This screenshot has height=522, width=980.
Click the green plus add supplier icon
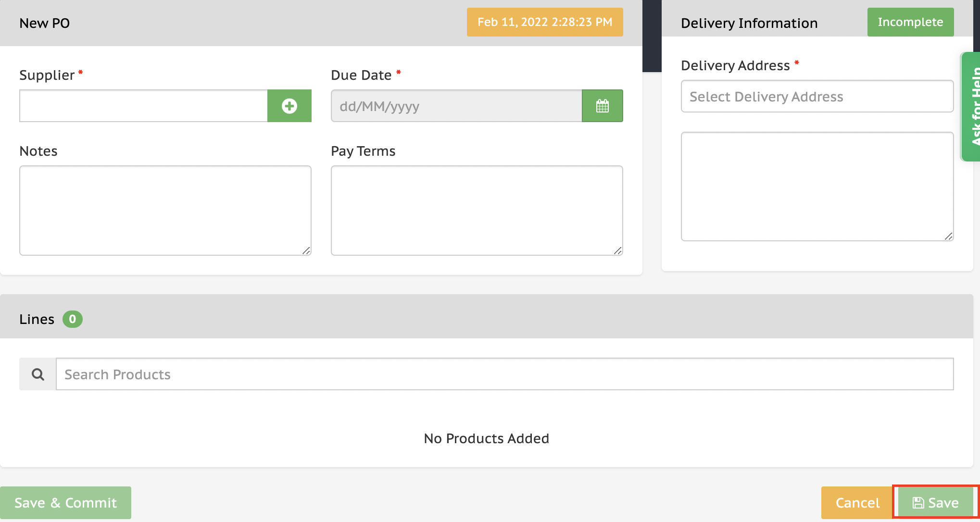click(x=289, y=106)
